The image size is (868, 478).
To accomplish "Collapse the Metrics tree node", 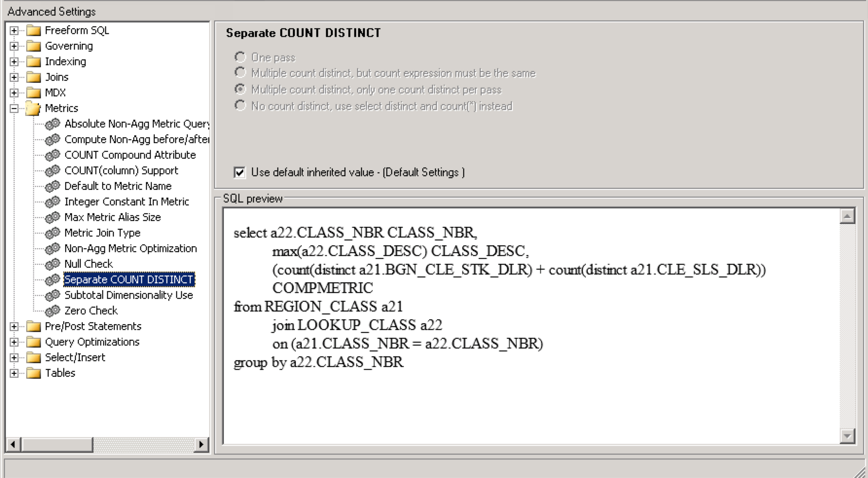I will 14,108.
